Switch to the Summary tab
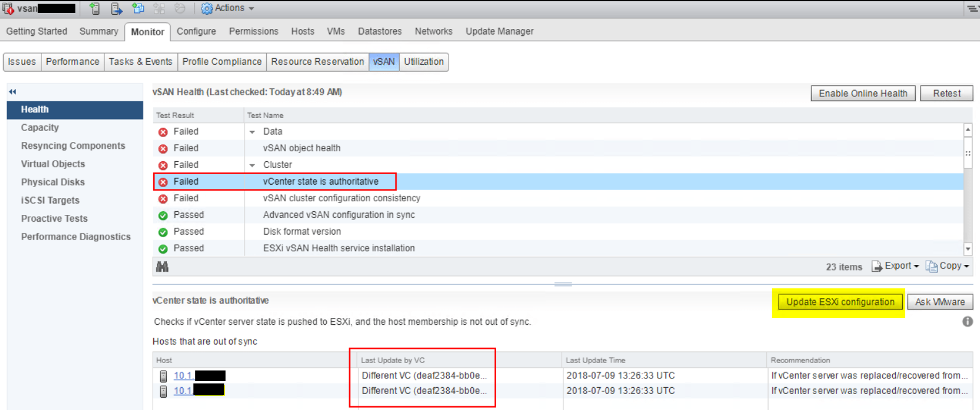Screen dimensions: 980x410 tap(99, 31)
